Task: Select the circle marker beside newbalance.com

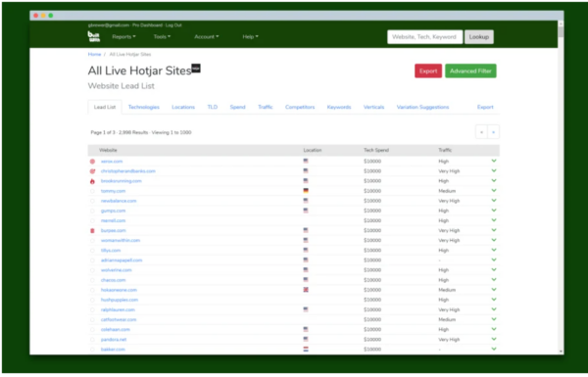Action: pos(92,201)
